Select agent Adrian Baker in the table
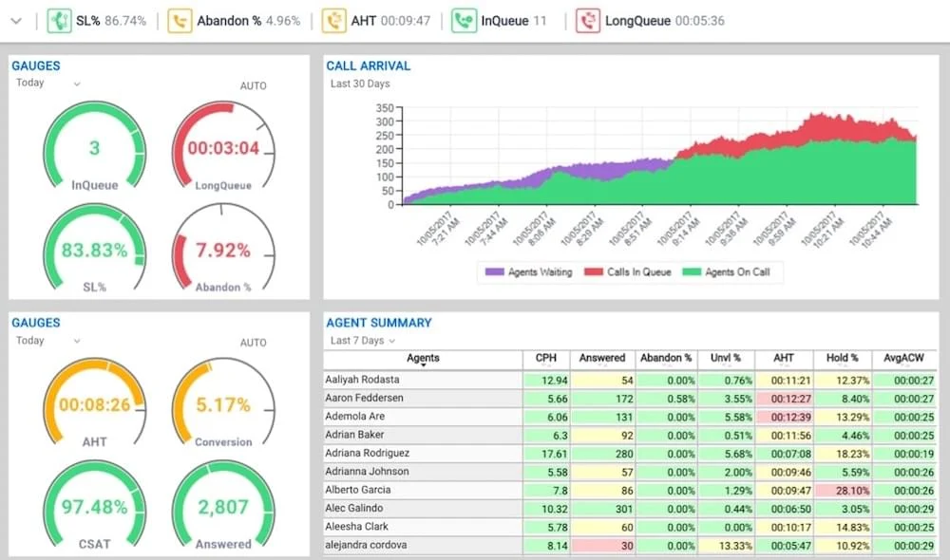This screenshot has height=560, width=950. pos(353,435)
